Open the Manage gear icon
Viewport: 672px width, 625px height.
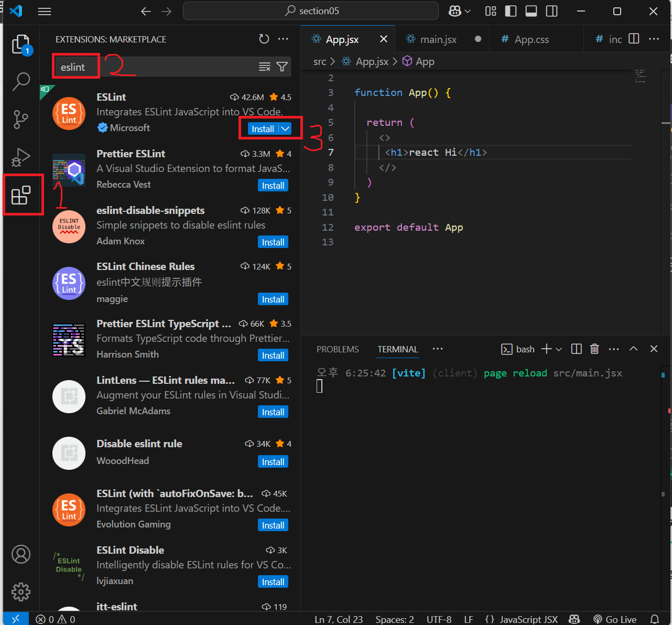[21, 592]
